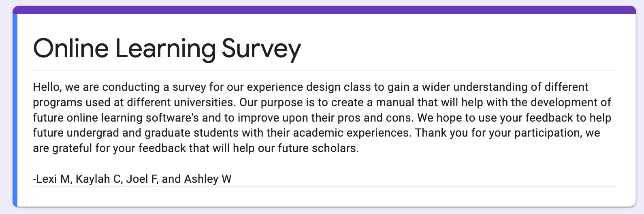
Task: Click the phrase 'online learning software's'
Action: (x=133, y=118)
